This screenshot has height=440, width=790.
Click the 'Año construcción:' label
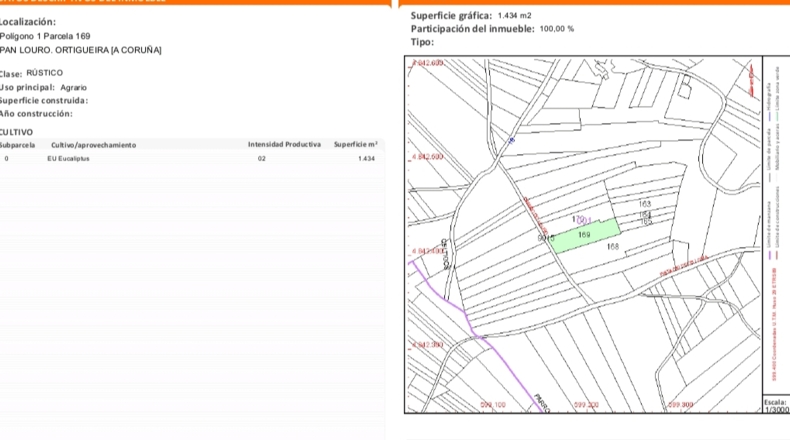click(x=36, y=114)
